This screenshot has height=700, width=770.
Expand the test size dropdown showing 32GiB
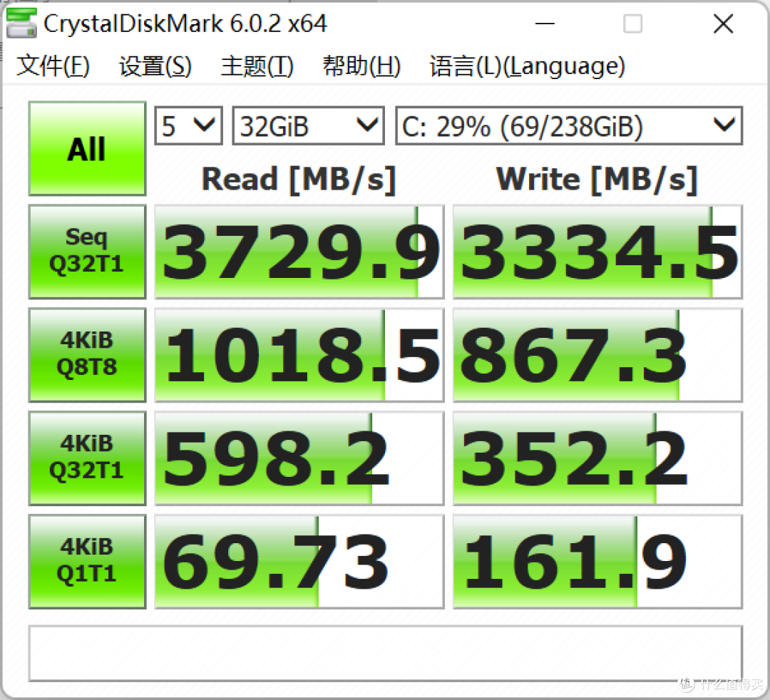coord(308,125)
